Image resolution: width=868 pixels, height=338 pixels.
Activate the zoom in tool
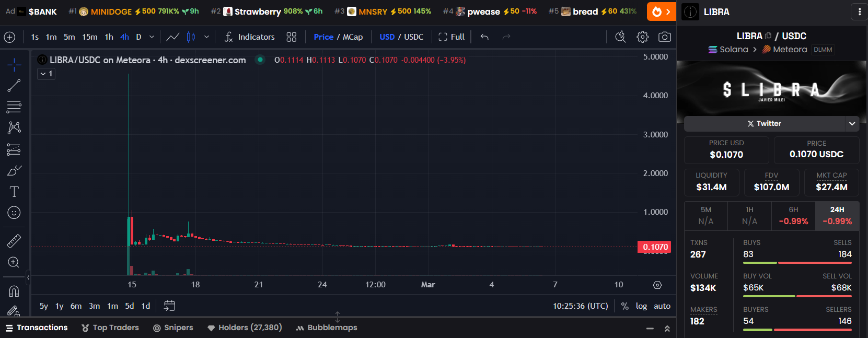[x=14, y=262]
